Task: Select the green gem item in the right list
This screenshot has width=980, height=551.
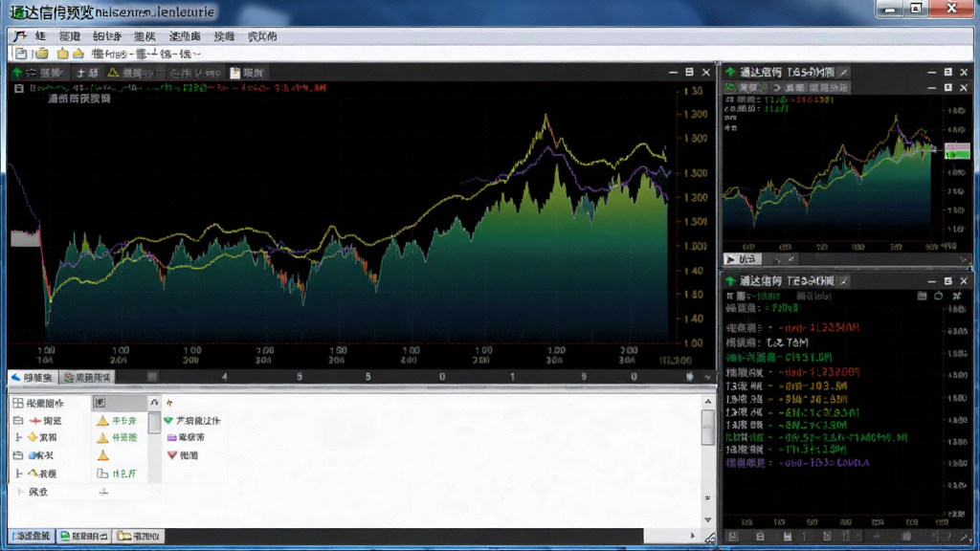Action: 192,421
